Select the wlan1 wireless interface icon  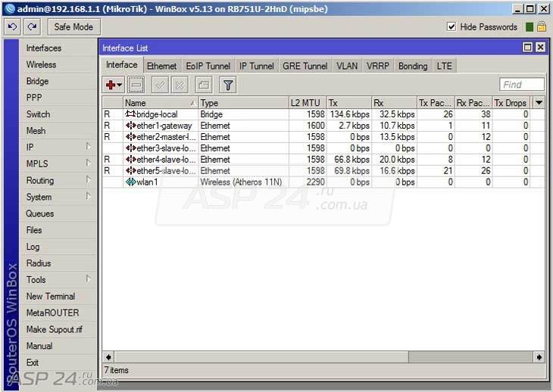130,182
